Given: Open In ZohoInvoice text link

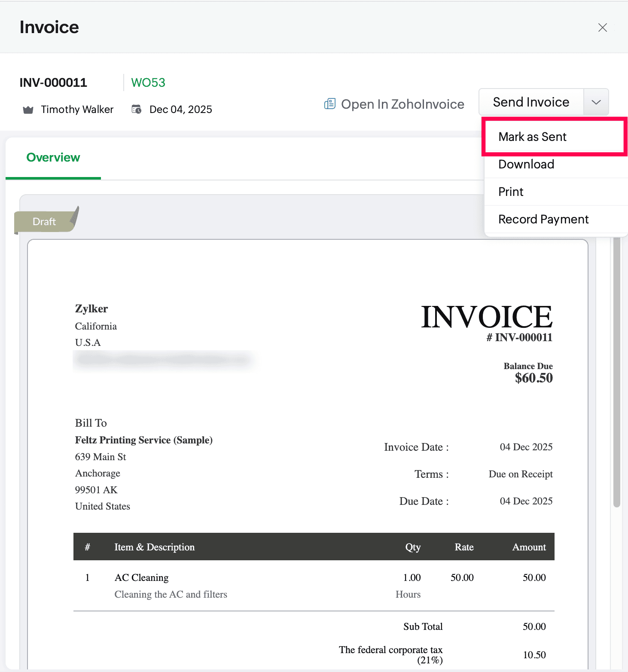Looking at the screenshot, I should [x=402, y=104].
